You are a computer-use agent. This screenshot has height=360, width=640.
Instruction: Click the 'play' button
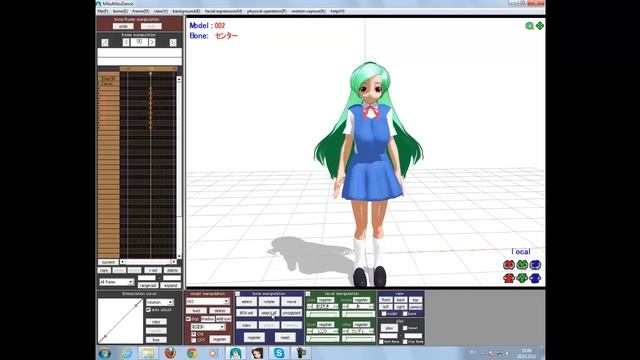pos(389,328)
